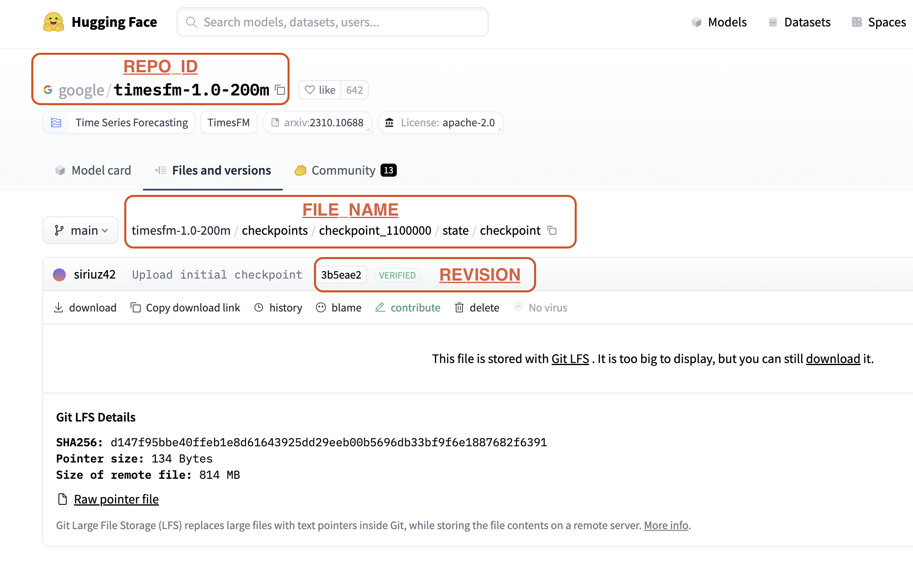The width and height of the screenshot is (913, 588).
Task: Open the apache-2.0 license tag
Action: [x=441, y=122]
